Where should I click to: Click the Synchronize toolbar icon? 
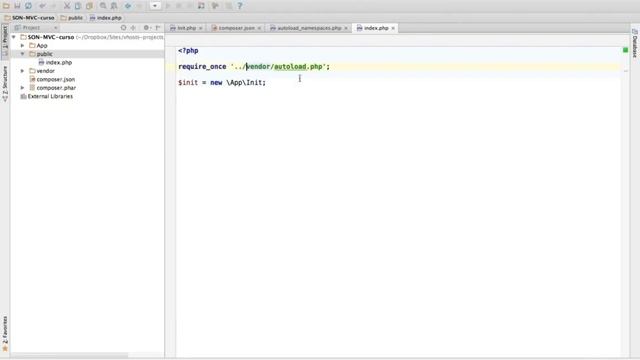coord(28,6)
